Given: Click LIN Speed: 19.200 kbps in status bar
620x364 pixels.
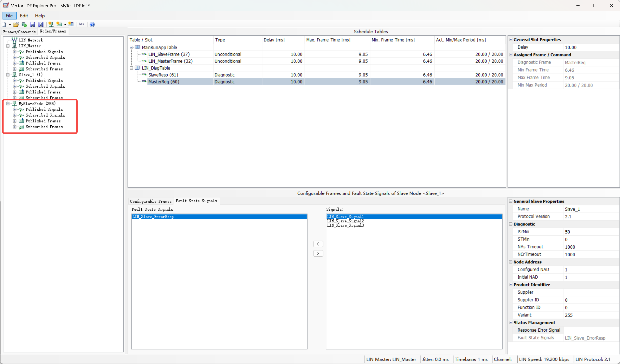Looking at the screenshot, I should (x=544, y=359).
